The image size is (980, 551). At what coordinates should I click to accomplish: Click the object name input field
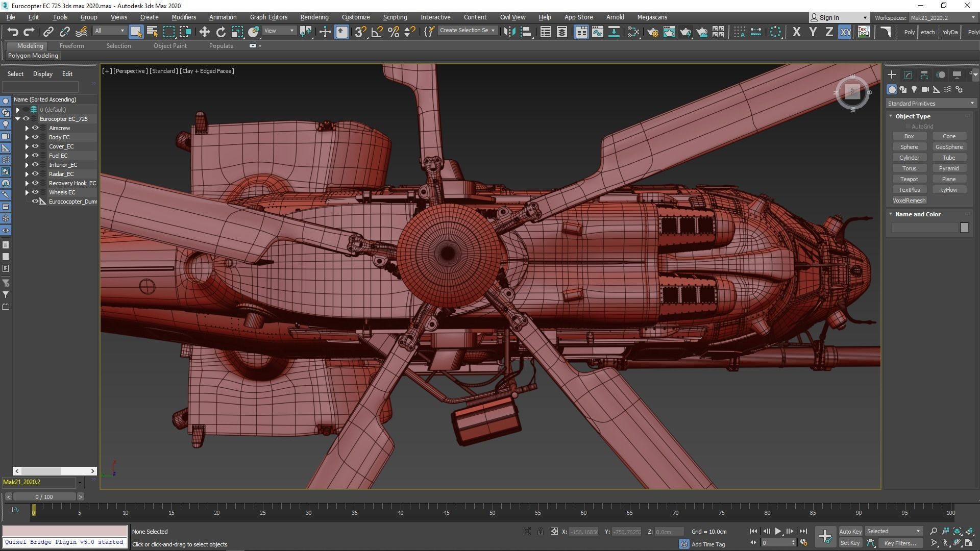924,228
